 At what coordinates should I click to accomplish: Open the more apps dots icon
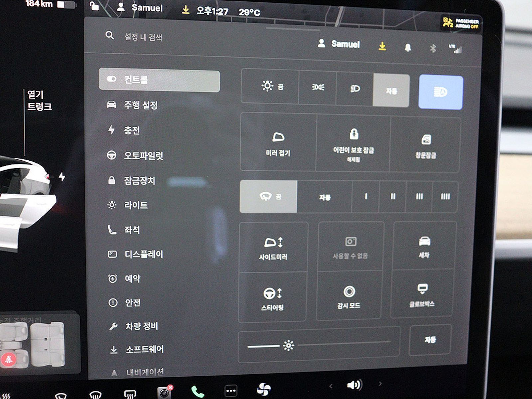pyautogui.click(x=231, y=390)
